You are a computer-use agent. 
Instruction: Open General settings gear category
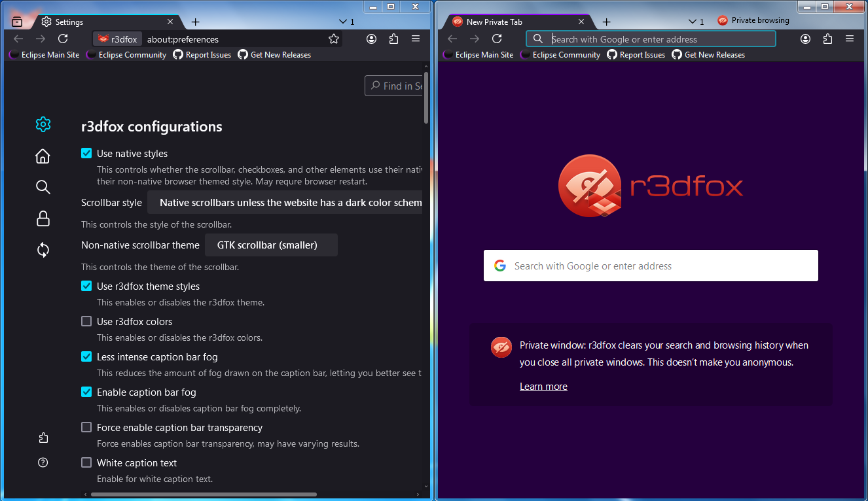click(43, 124)
